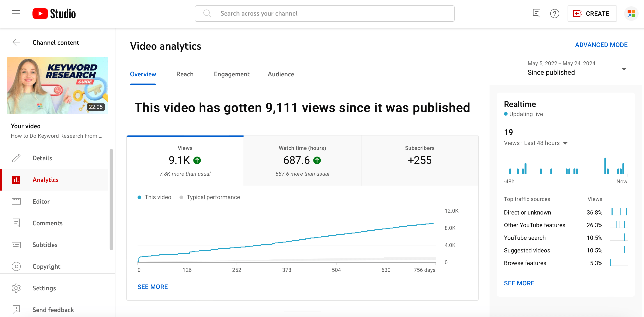Screen dimensions: 644x317
Task: Click the green up arrow beside Views
Action: tap(197, 160)
